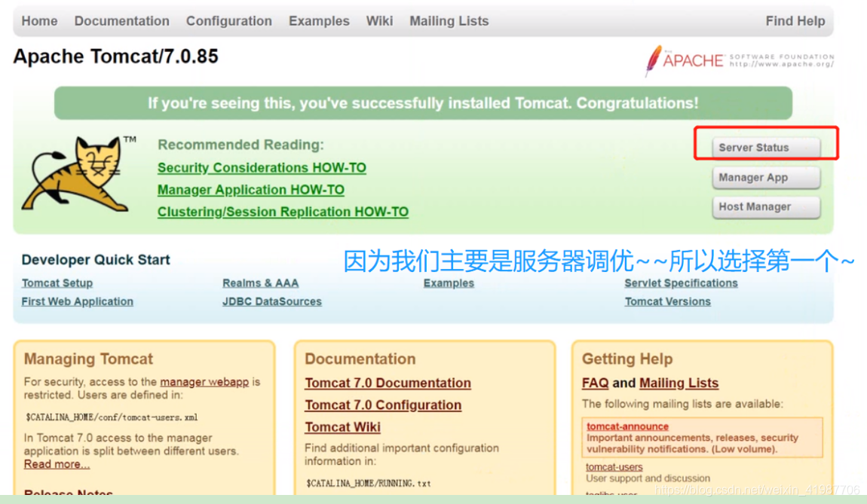Open the Documentation nav item
The height and width of the screenshot is (504, 867).
(x=121, y=21)
